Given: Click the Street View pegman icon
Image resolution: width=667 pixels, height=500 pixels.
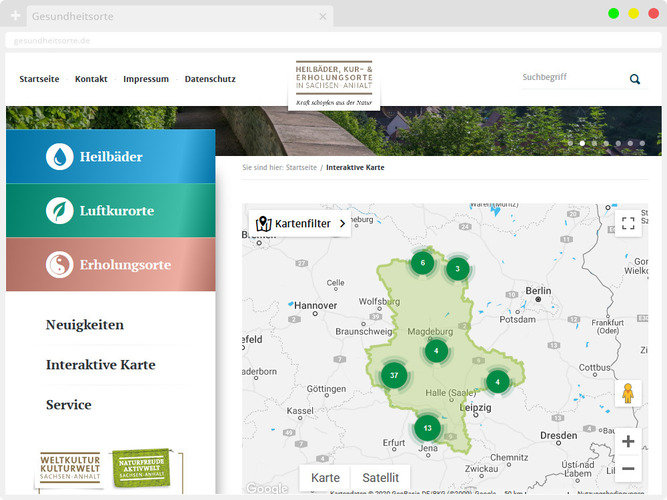Looking at the screenshot, I should click(x=628, y=393).
